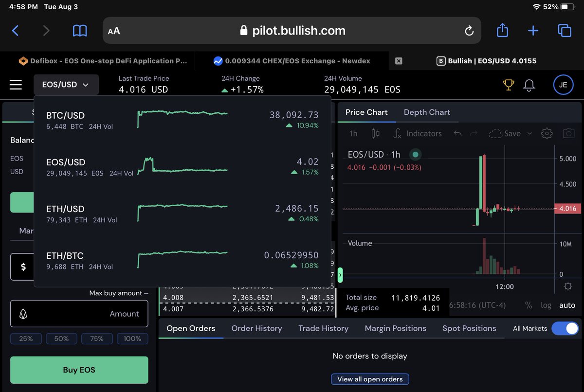The image size is (584, 392).
Task: Switch to the Depth Chart tab
Action: click(427, 112)
